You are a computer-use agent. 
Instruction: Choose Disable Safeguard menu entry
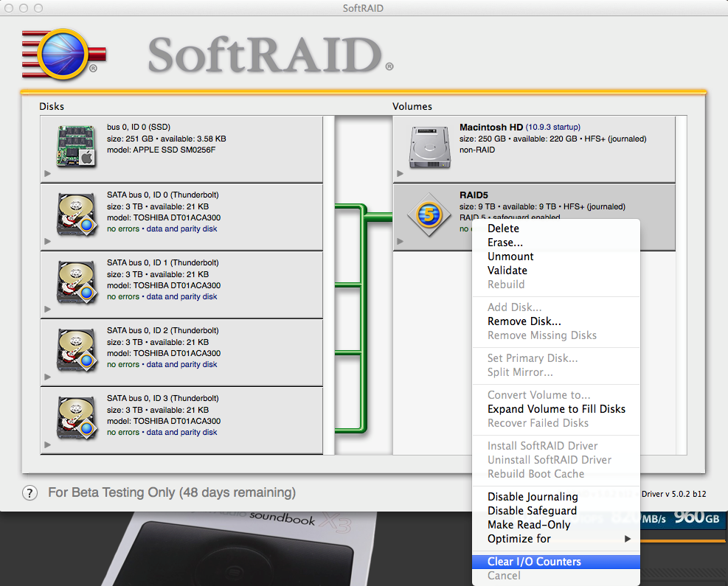[532, 511]
